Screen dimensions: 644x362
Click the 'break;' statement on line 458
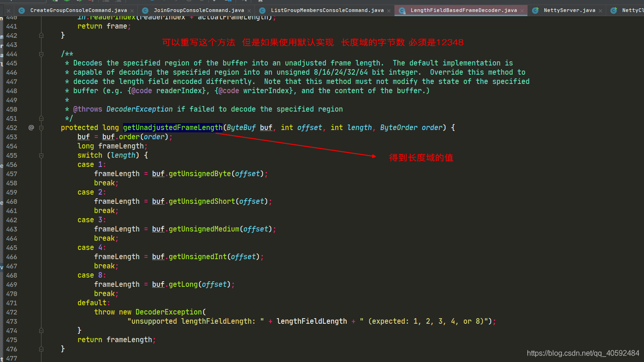[106, 183]
